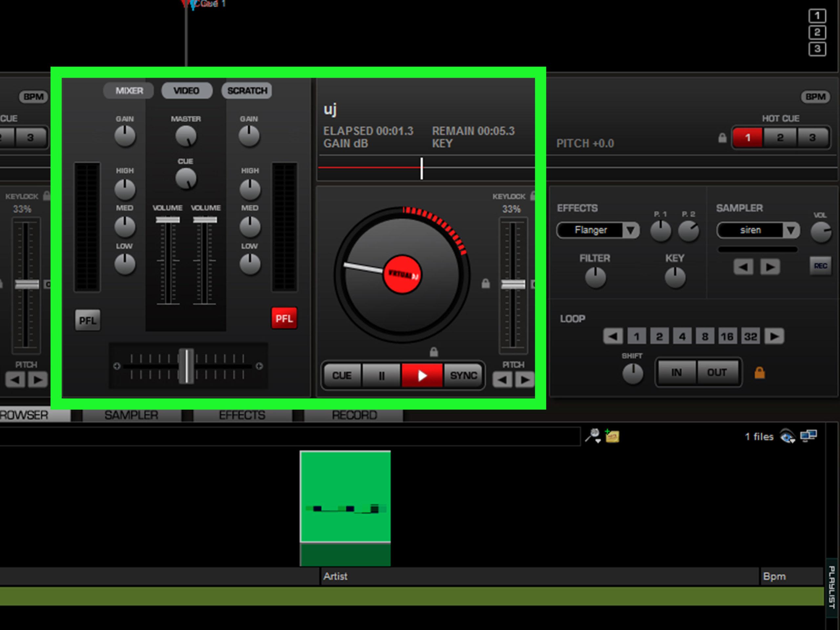
Task: Click the right channel LOW EQ knob
Action: click(250, 264)
